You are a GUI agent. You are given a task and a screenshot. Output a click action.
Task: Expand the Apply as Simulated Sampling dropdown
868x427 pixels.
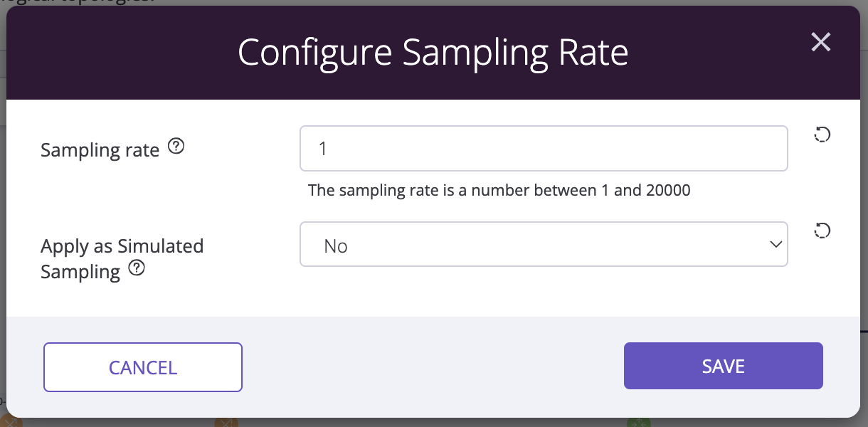544,244
